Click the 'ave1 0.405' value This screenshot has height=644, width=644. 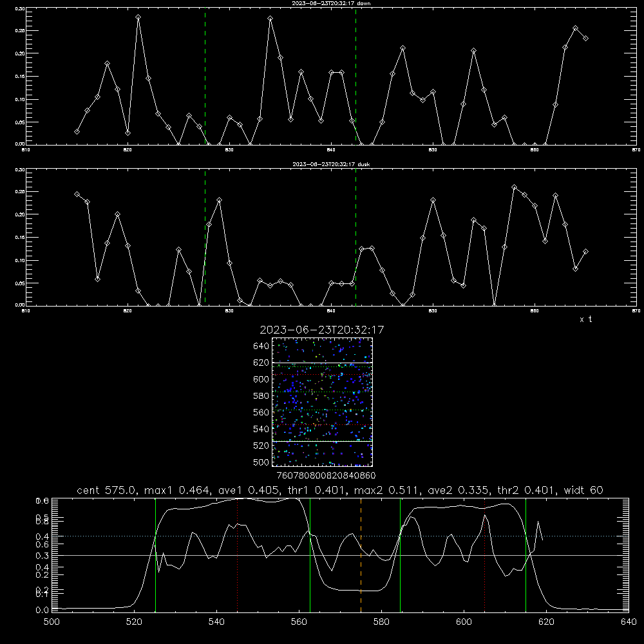tap(250, 490)
